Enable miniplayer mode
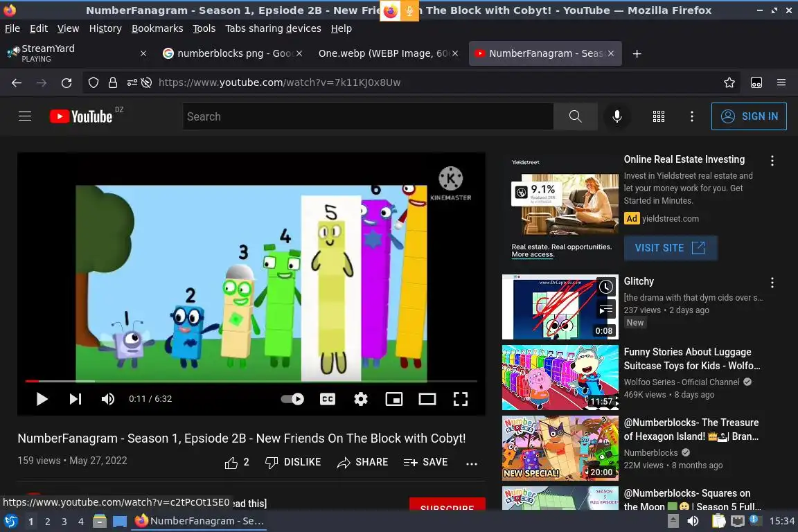The image size is (798, 532). (394, 399)
